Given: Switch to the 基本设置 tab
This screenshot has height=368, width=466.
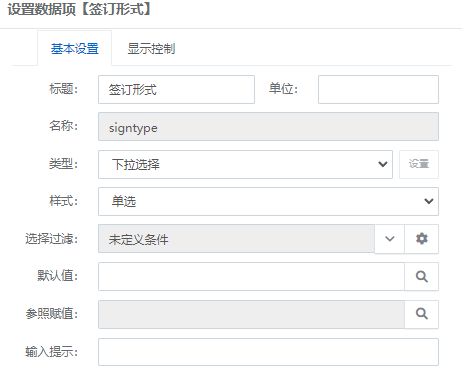Looking at the screenshot, I should [x=75, y=49].
